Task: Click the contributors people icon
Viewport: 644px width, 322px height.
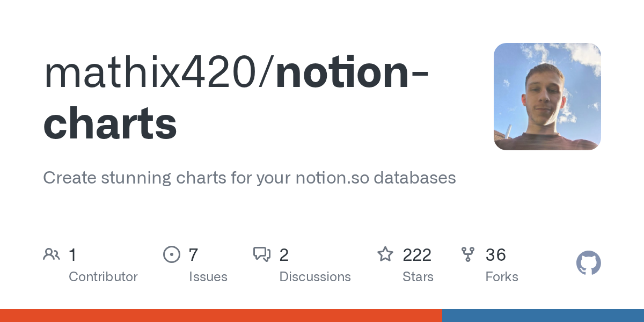Action: pos(52,254)
